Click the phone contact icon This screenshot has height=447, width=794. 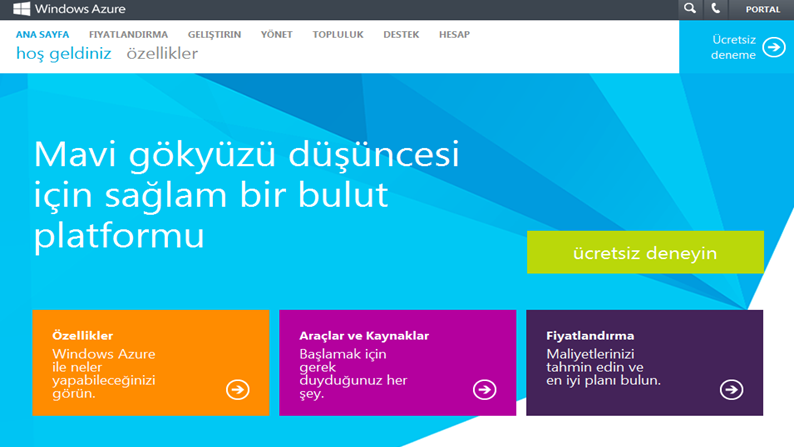(716, 9)
